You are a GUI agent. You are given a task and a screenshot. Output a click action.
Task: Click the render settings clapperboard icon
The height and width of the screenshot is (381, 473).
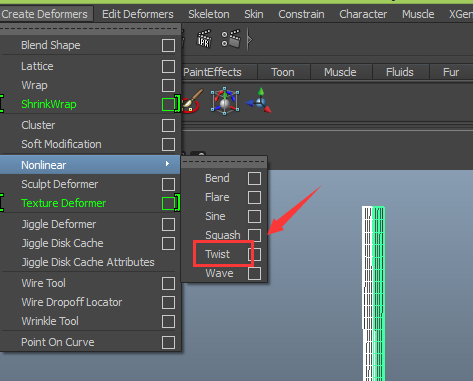[x=231, y=39]
